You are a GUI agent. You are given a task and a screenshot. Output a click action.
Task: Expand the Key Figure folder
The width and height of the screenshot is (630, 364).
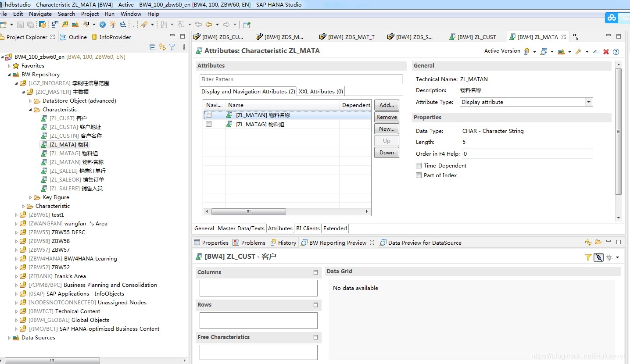(31, 197)
